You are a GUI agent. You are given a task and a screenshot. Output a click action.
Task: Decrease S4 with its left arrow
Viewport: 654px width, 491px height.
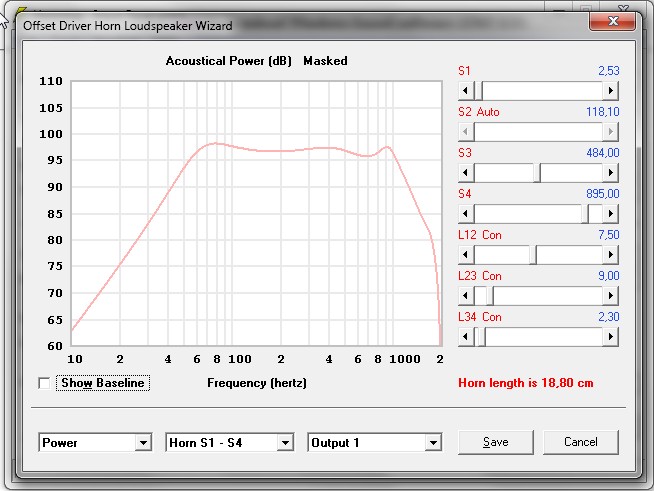(466, 214)
